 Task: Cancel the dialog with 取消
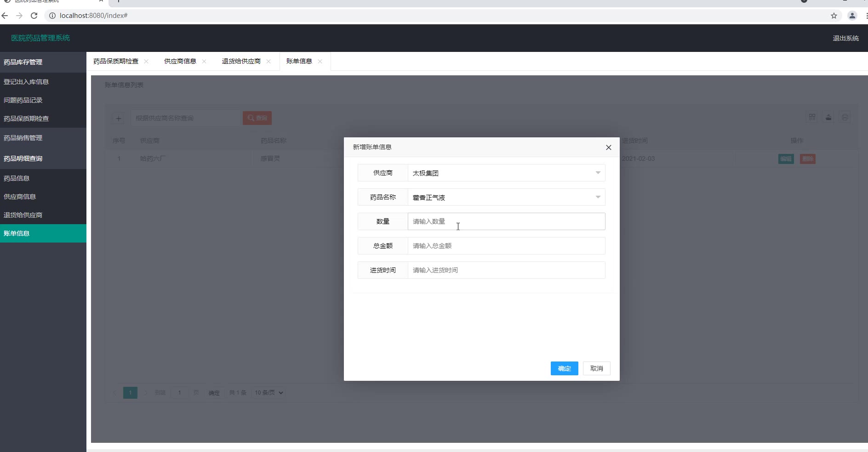coord(596,368)
